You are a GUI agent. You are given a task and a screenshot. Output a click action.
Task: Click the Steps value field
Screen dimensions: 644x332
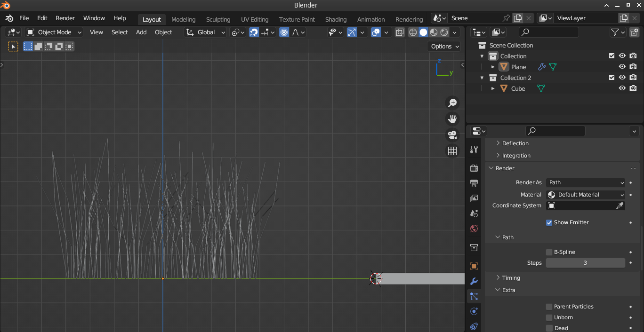pos(585,263)
